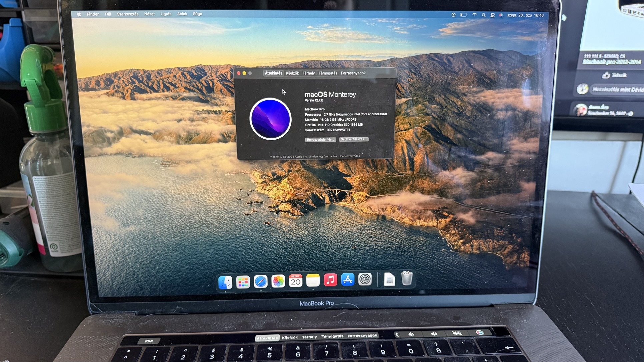Open Finder from the Dock
644x362 pixels.
tap(225, 282)
